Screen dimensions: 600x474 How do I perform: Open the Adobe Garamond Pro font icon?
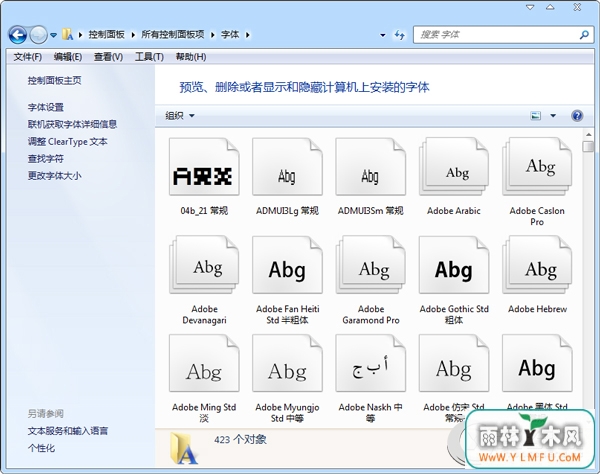(370, 265)
